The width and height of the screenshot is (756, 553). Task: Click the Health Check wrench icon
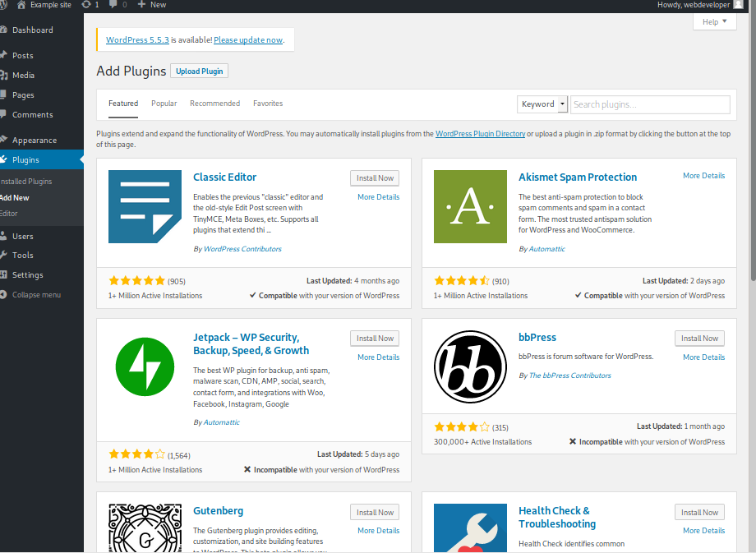pyautogui.click(x=470, y=528)
